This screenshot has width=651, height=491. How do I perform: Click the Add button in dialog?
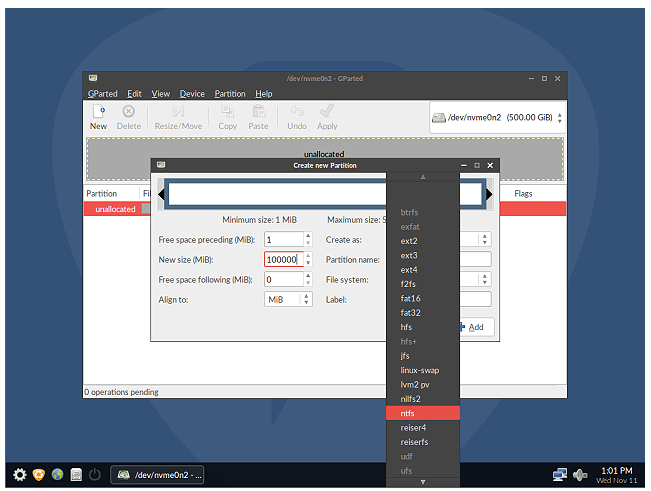tap(477, 327)
